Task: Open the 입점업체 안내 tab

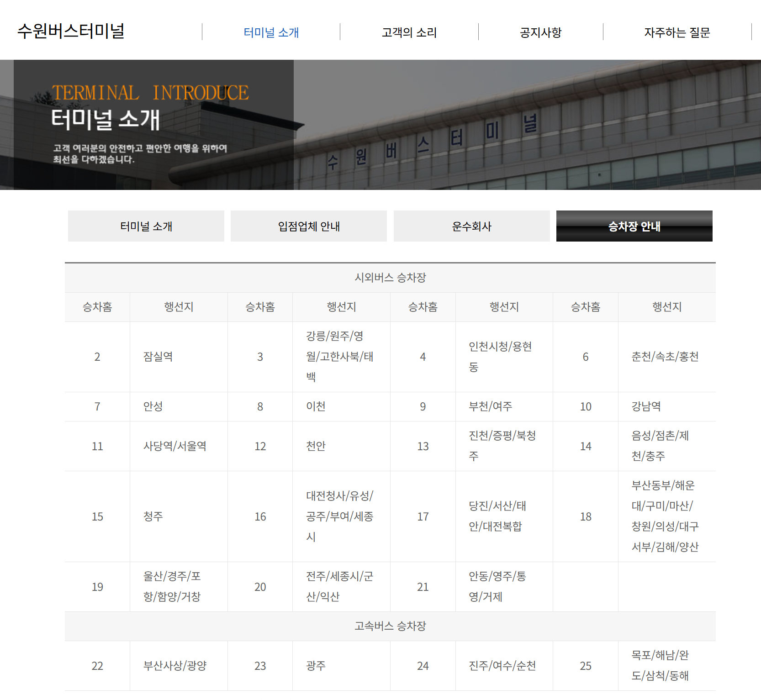Action: (309, 226)
